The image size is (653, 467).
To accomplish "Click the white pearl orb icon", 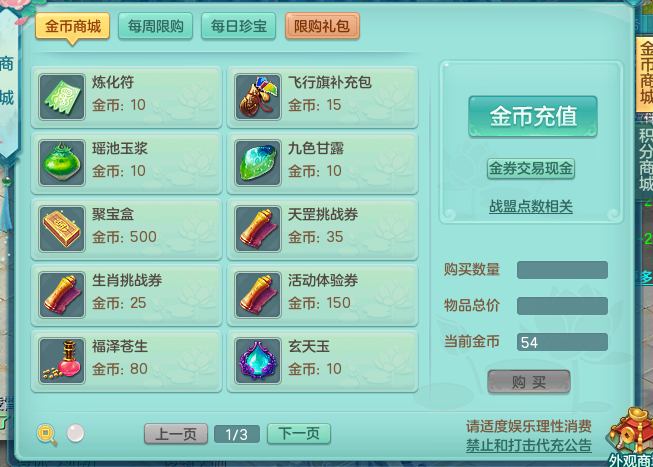I will [x=75, y=433].
